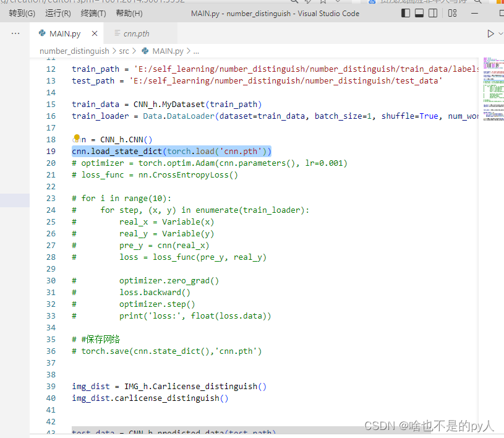This screenshot has height=438, width=504.
Task: Click the window title 'MAIN.py - number_distinguish - Visual Studio Code'
Action: [x=275, y=14]
